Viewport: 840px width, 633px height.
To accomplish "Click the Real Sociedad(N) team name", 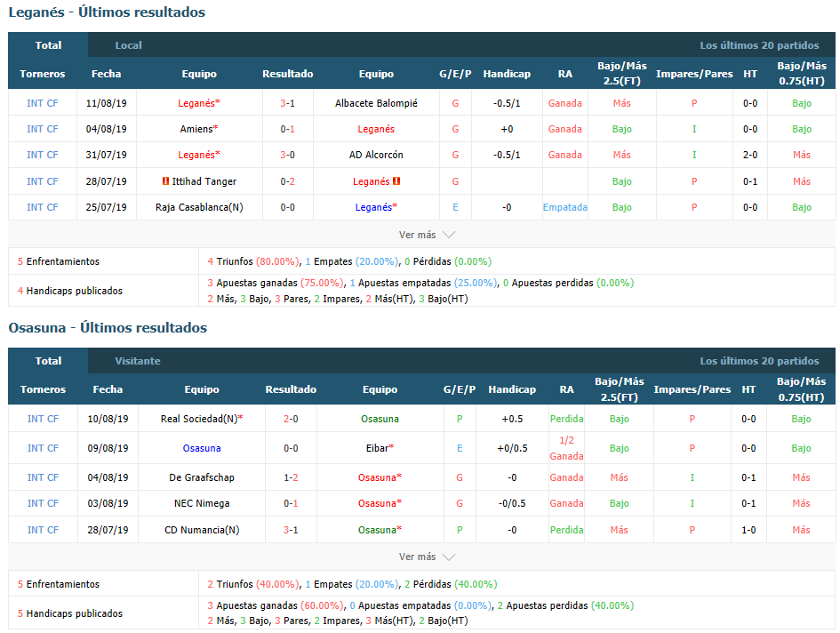I will point(199,419).
